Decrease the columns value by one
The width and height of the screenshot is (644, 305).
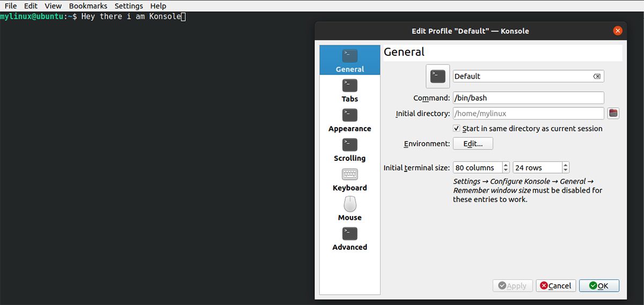pyautogui.click(x=506, y=170)
